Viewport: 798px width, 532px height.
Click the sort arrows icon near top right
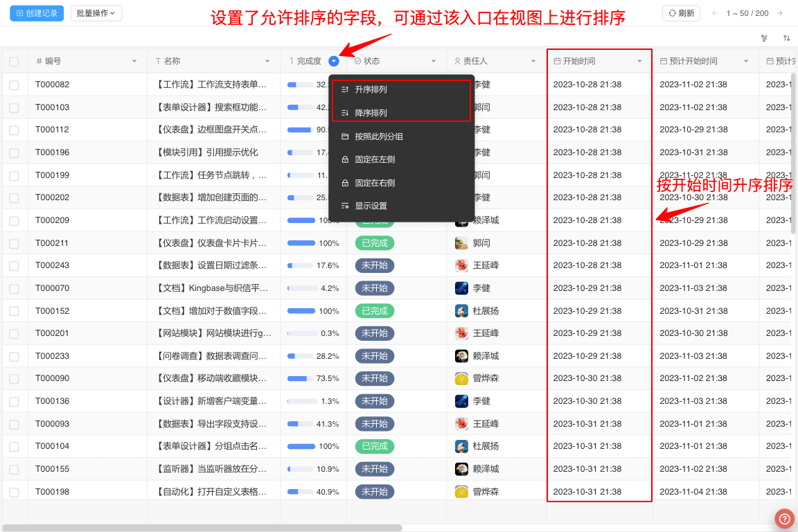[786, 38]
